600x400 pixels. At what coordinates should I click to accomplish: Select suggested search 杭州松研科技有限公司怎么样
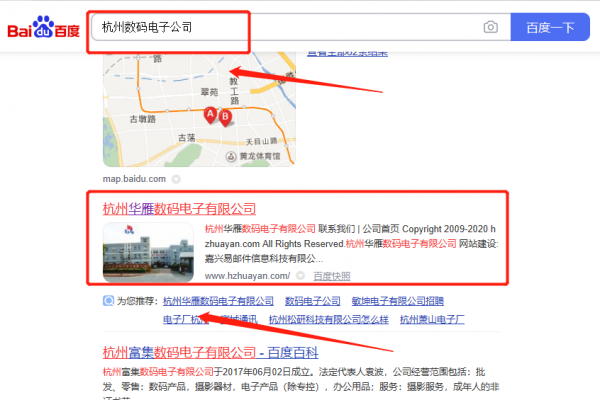click(329, 320)
